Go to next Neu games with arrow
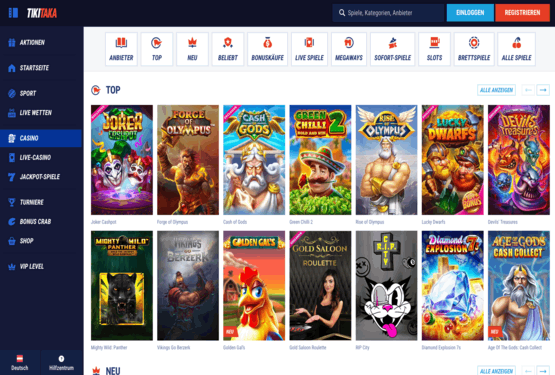The width and height of the screenshot is (555, 375). [x=543, y=371]
